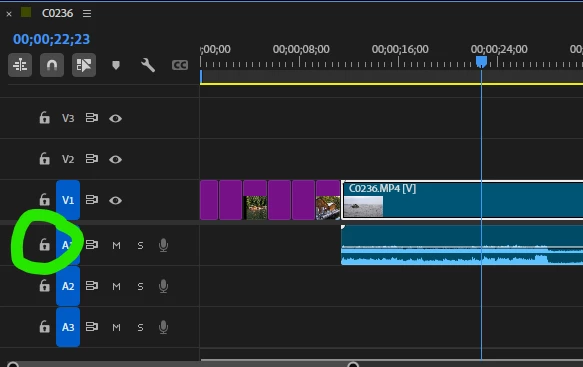The height and width of the screenshot is (367, 583).
Task: Target track V2 label
Action: (68, 159)
